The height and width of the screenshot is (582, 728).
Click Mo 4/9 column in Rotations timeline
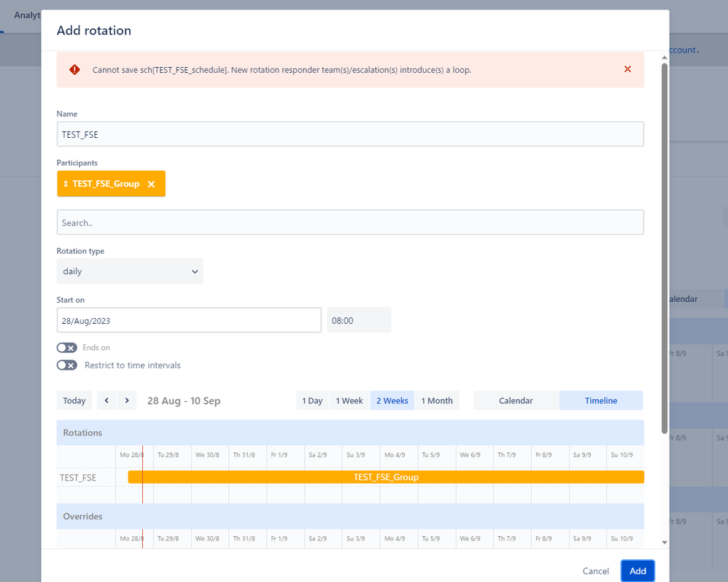click(395, 455)
